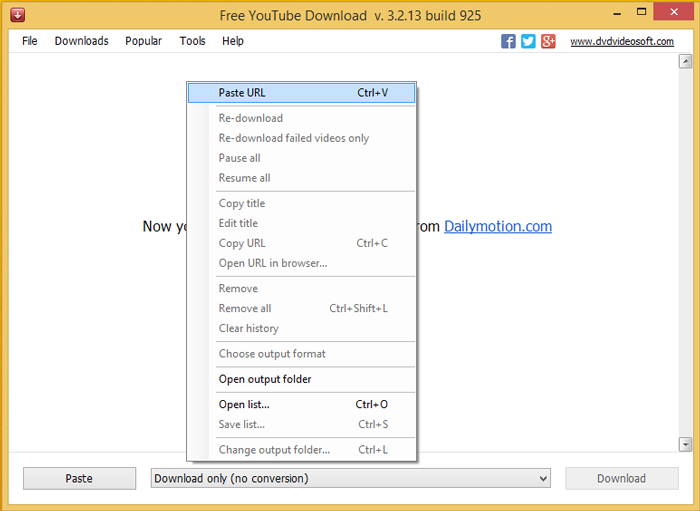Viewport: 700px width, 511px height.
Task: Click the Paste button
Action: [79, 478]
